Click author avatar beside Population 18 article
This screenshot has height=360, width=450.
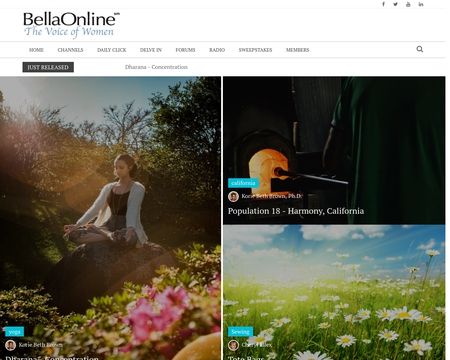[x=233, y=196]
